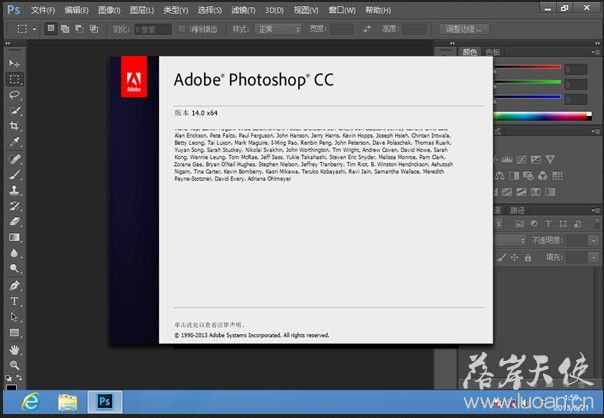Select the Move tool
The height and width of the screenshot is (418, 604).
pos(15,63)
